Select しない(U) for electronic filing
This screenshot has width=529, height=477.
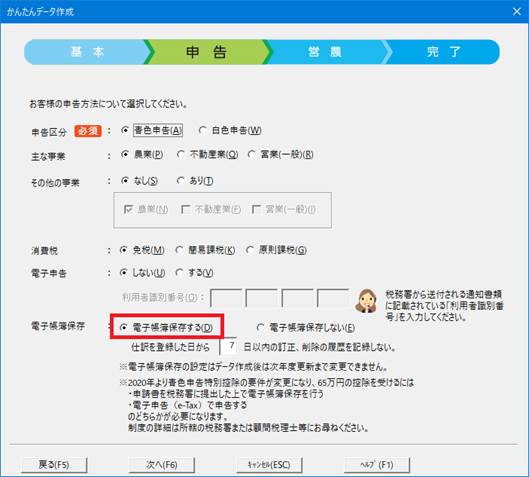pyautogui.click(x=142, y=273)
